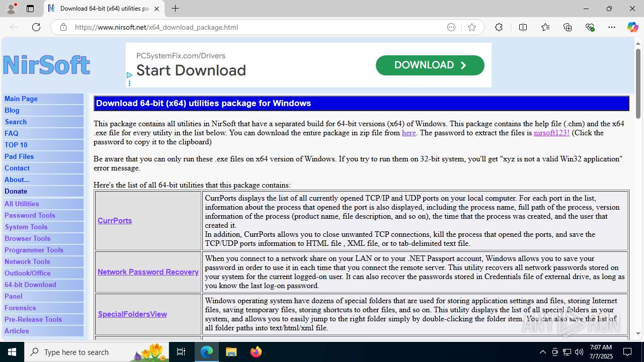Open a new browser tab
The image size is (644, 362).
click(x=175, y=9)
